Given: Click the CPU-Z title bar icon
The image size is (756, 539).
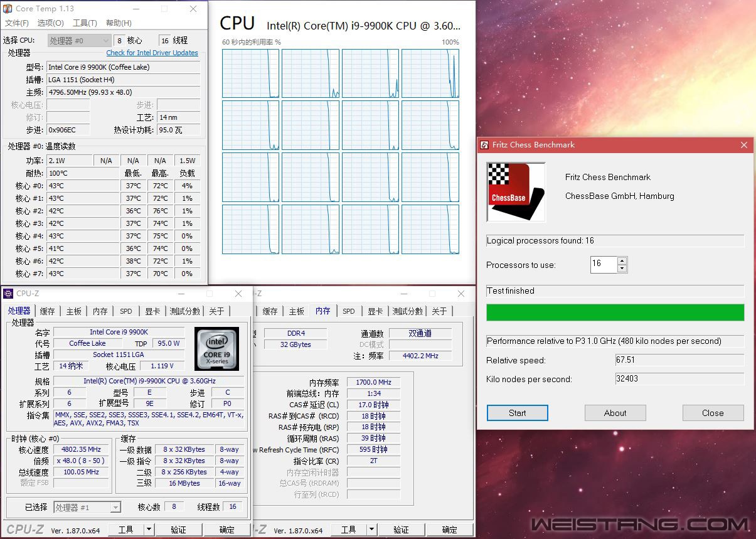Looking at the screenshot, I should coord(9,293).
